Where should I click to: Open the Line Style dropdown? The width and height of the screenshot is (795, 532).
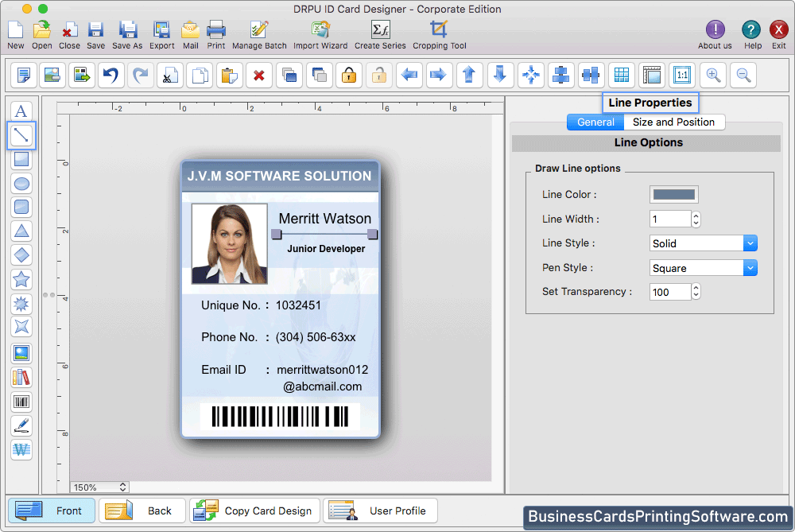point(704,243)
